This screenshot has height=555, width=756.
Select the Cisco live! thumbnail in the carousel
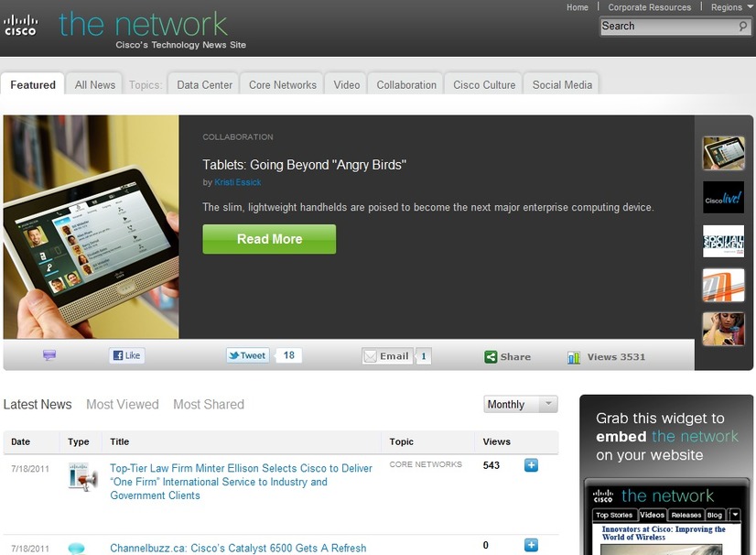(x=723, y=198)
